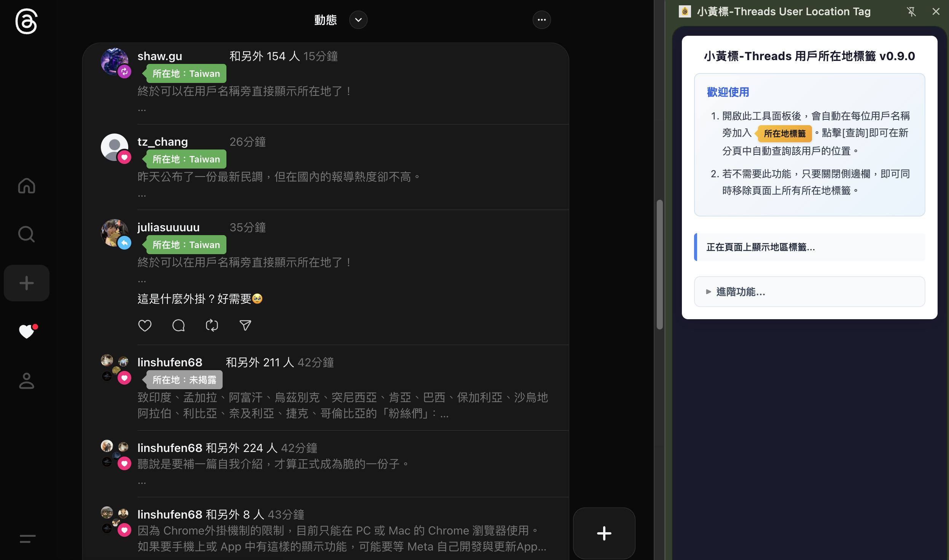Open shaw.gu's username link
This screenshot has width=949, height=560.
click(x=160, y=56)
